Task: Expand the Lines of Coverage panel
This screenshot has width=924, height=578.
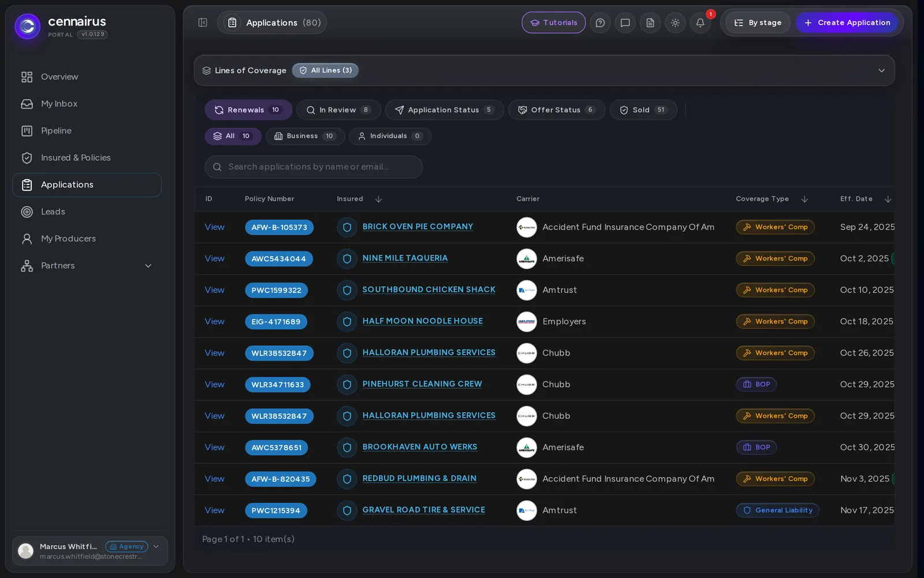Action: [881, 71]
